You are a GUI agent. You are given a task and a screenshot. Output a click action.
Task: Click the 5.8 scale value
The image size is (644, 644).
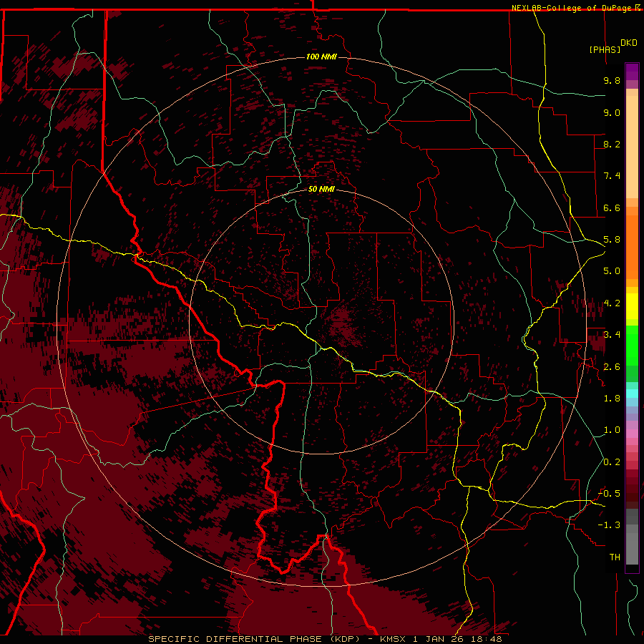[x=612, y=240]
